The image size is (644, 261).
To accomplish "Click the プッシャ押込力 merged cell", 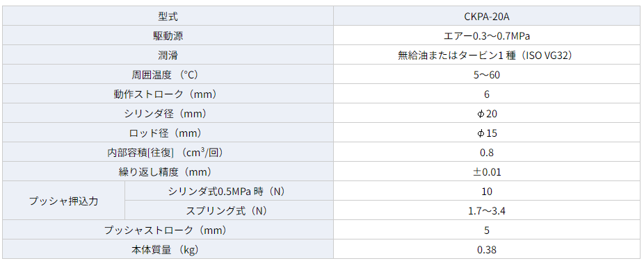I will click(x=64, y=201).
